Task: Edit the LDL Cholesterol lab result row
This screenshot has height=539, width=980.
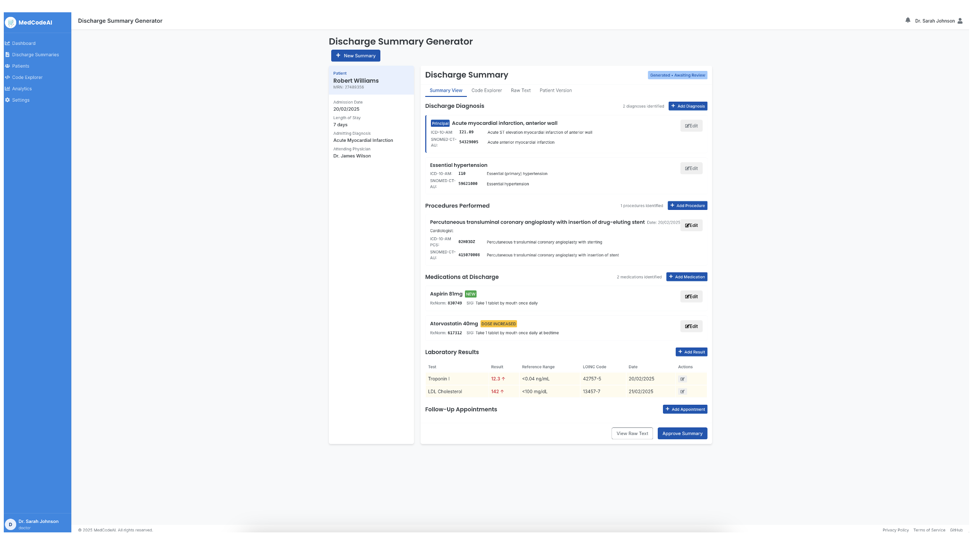Action: [x=682, y=391]
